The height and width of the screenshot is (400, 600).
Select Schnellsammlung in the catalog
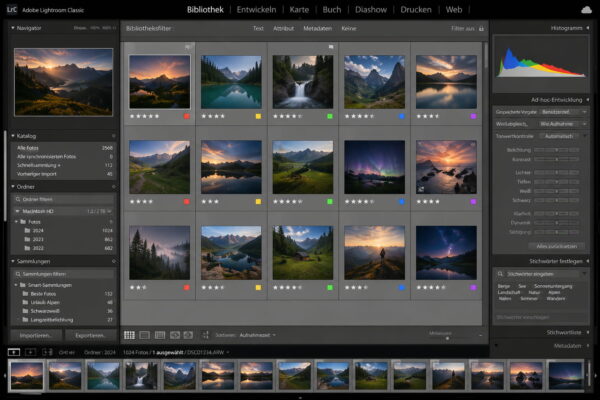coord(64,165)
